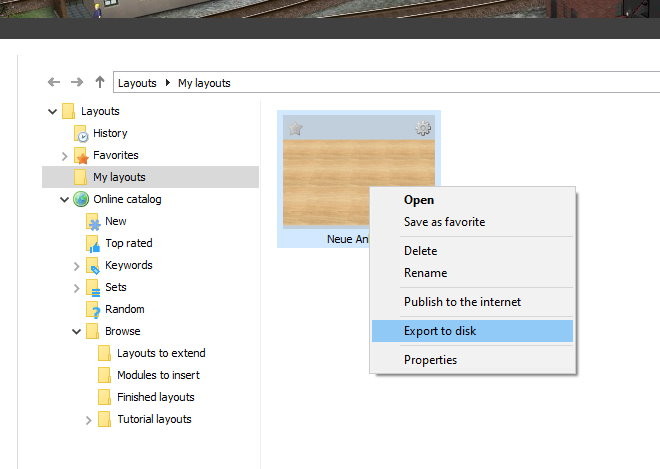Select Online catalog label in tree

tap(128, 199)
